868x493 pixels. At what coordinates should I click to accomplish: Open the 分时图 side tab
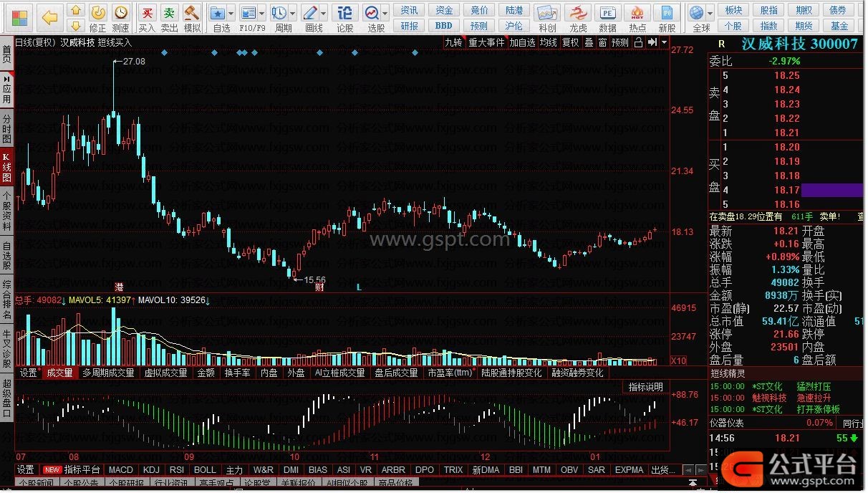point(6,128)
